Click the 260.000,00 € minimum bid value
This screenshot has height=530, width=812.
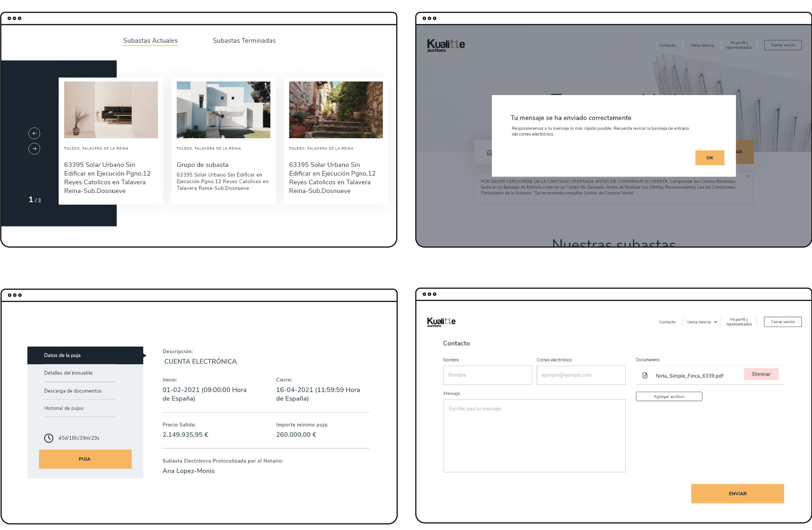(296, 434)
